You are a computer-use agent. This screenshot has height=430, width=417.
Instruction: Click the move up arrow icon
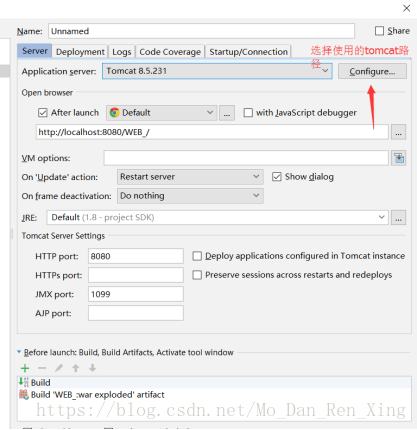click(76, 368)
